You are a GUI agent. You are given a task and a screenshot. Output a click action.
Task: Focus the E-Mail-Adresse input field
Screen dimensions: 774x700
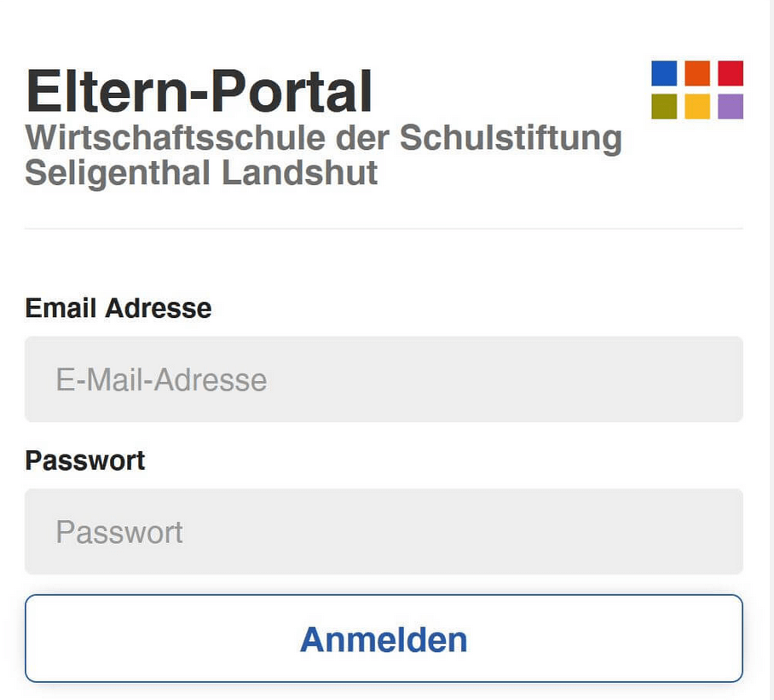[384, 379]
